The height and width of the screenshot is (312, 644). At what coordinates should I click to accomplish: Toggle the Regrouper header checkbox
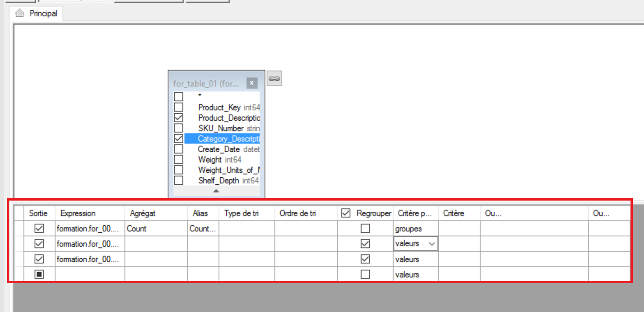click(346, 213)
